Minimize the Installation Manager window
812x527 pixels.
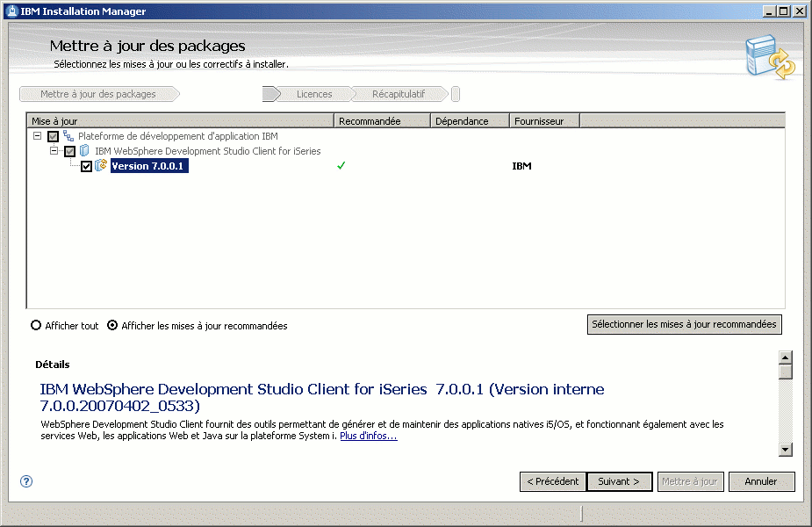(x=770, y=11)
